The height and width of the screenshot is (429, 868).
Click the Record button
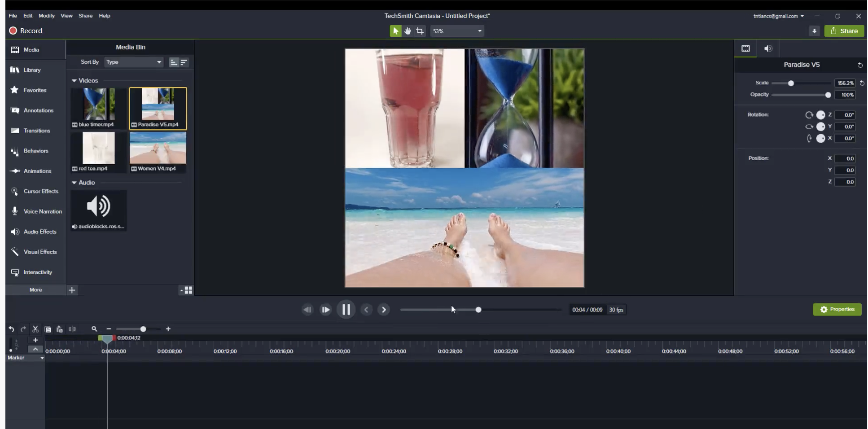click(26, 31)
